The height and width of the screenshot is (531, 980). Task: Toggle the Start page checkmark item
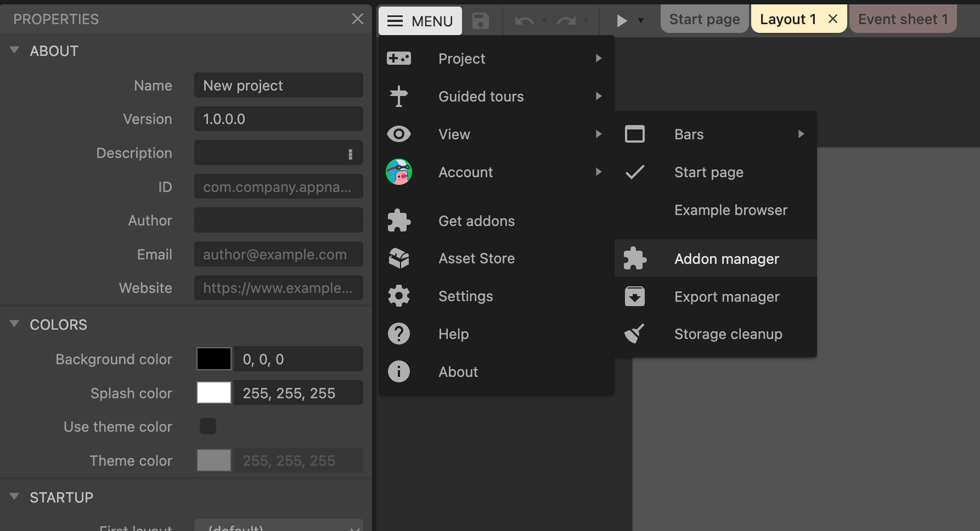point(708,172)
